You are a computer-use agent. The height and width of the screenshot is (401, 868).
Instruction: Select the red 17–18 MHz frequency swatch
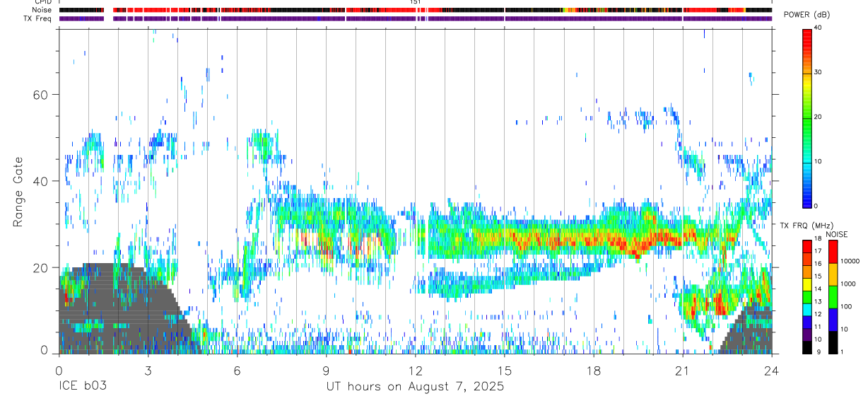coord(807,247)
